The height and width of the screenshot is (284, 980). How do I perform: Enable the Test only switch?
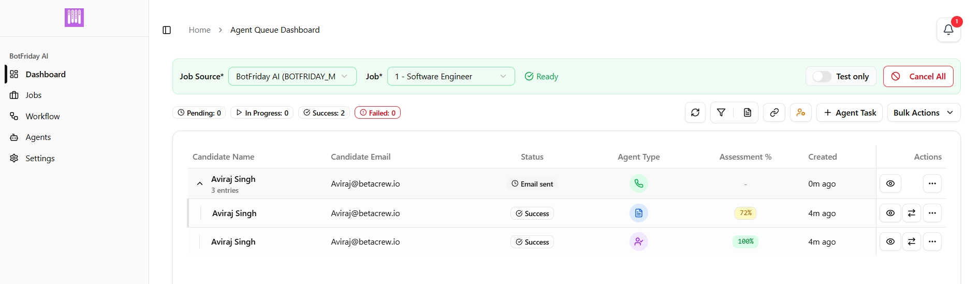click(822, 76)
